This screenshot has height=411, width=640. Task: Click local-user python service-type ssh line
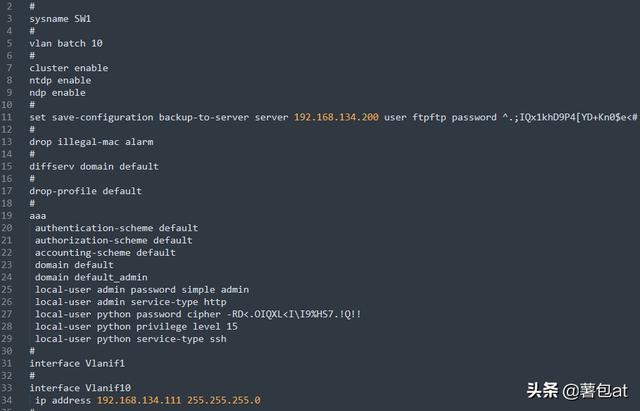tap(131, 339)
